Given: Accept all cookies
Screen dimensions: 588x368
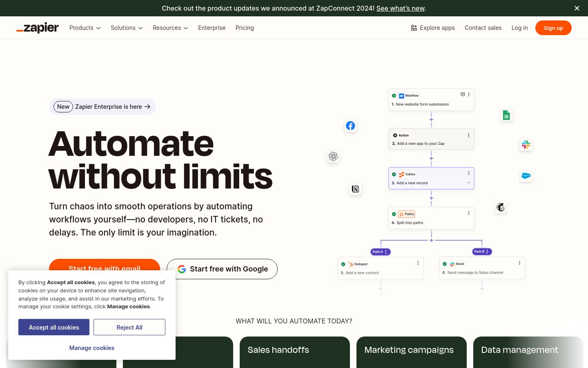Looking at the screenshot, I should pos(54,327).
